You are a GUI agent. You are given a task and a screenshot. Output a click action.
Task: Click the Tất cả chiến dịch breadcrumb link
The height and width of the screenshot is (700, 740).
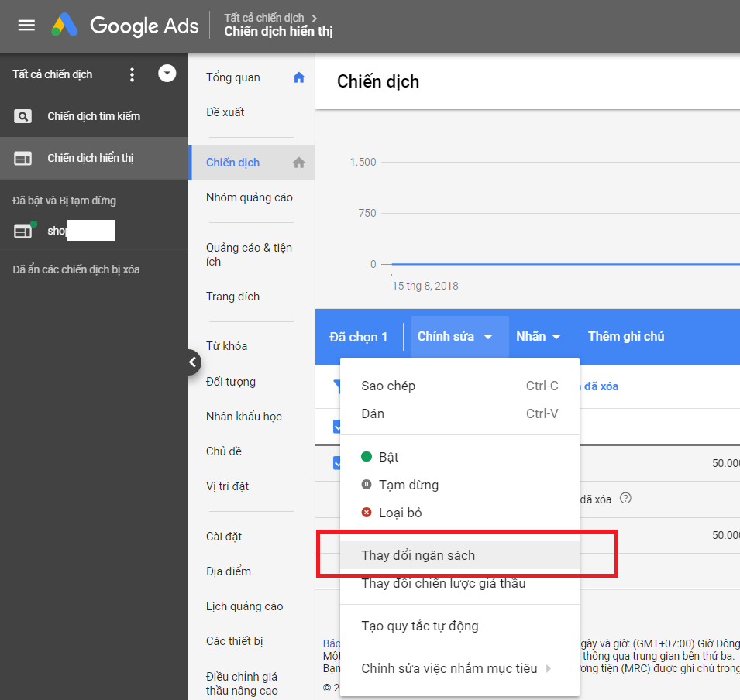point(263,17)
